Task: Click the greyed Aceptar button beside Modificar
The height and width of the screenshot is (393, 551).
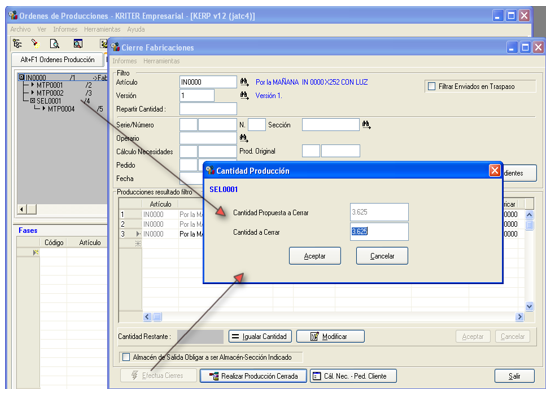Action: point(473,336)
